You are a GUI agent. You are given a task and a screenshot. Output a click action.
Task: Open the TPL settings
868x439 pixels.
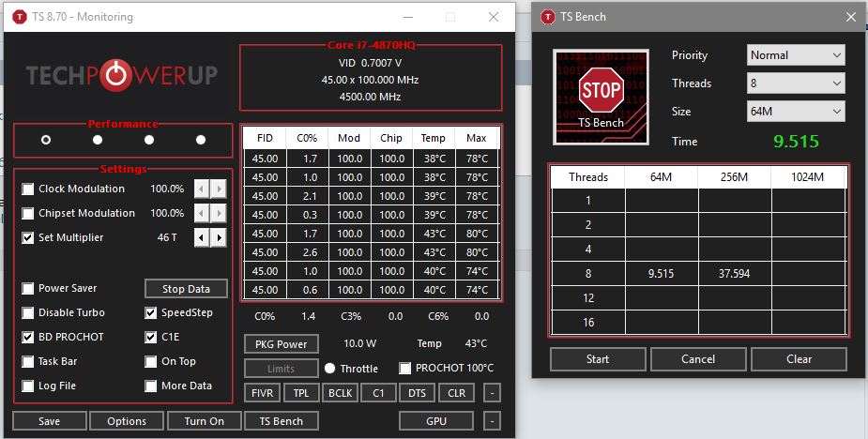pos(301,393)
